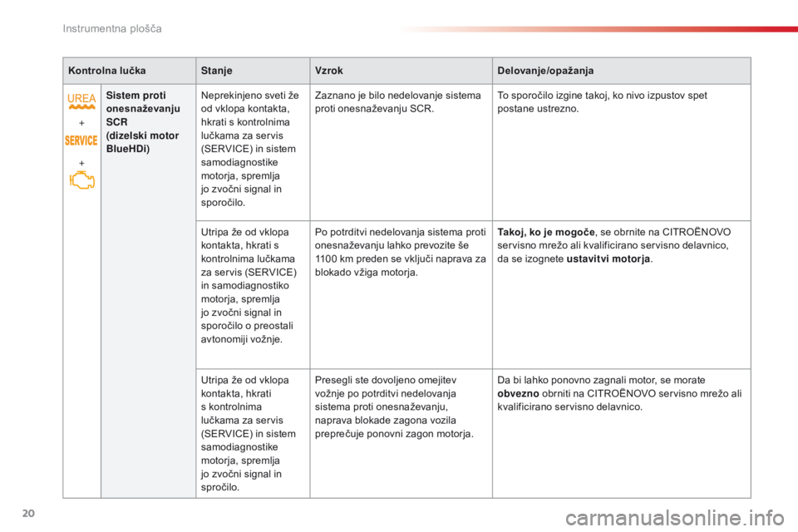Click the plus sign between UREA and SERVICE
This screenshot has height=532, width=798.
pyautogui.click(x=81, y=121)
